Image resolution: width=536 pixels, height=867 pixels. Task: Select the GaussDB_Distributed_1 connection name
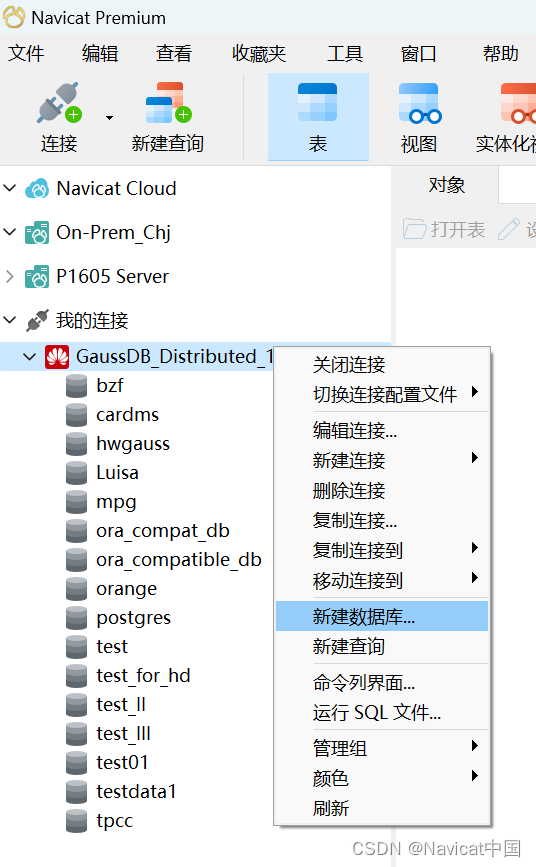[x=175, y=357]
